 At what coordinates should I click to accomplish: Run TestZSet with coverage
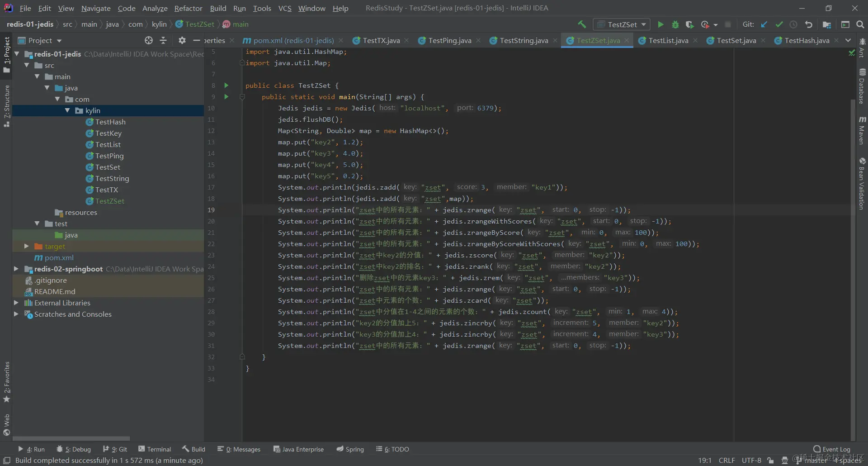click(x=689, y=24)
